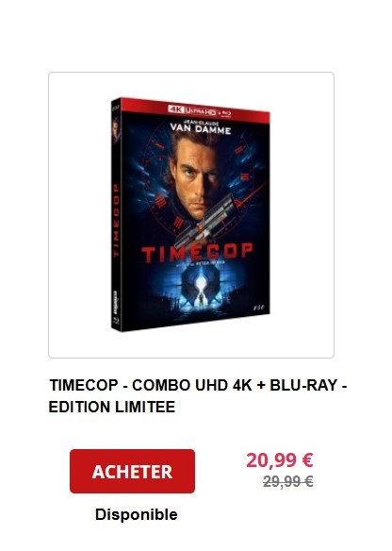Click the EDITION LIMITEE line of the title

pyautogui.click(x=111, y=407)
